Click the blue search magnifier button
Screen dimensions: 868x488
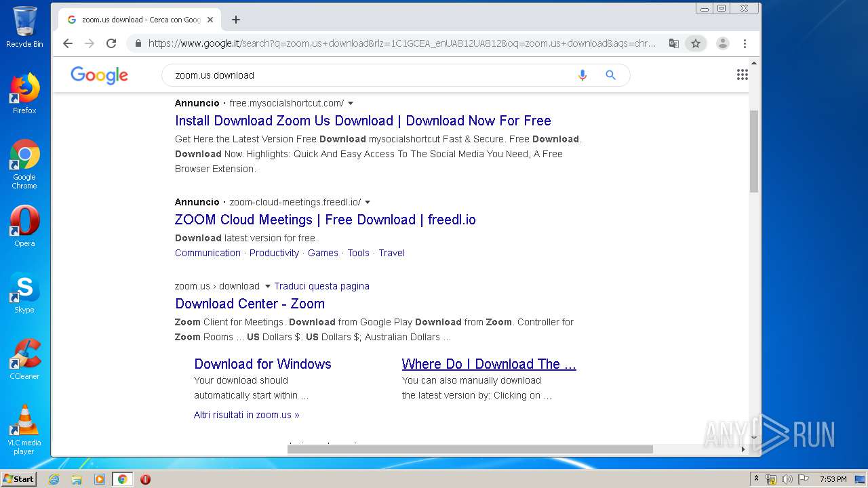coord(610,75)
